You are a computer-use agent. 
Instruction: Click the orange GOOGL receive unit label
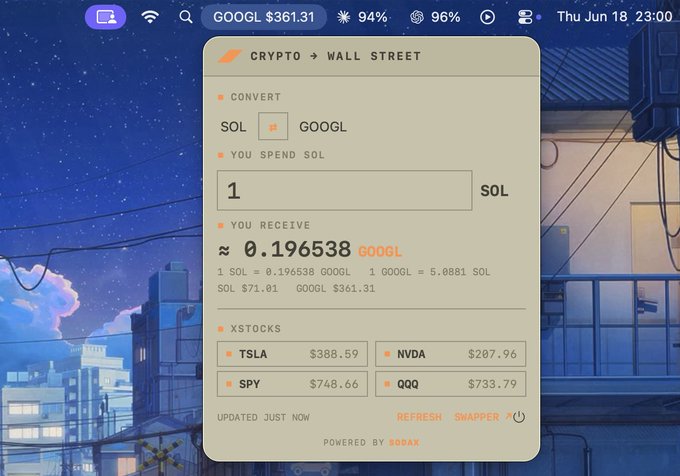point(380,251)
